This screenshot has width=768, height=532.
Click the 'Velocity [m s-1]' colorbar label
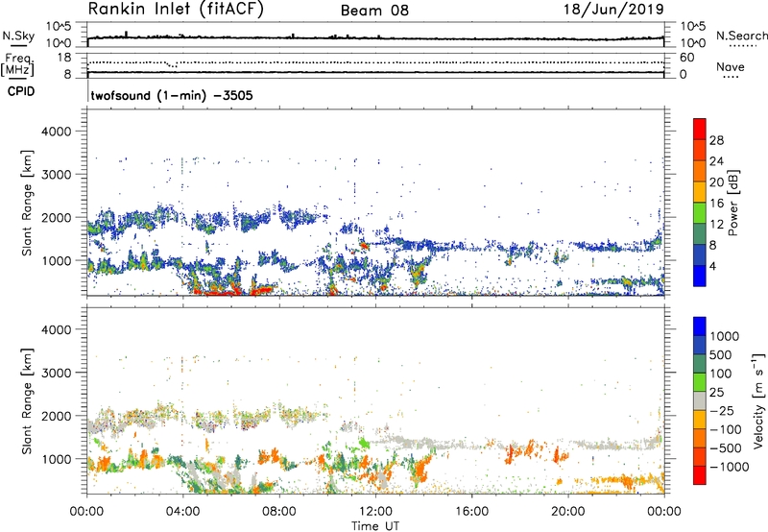758,400
